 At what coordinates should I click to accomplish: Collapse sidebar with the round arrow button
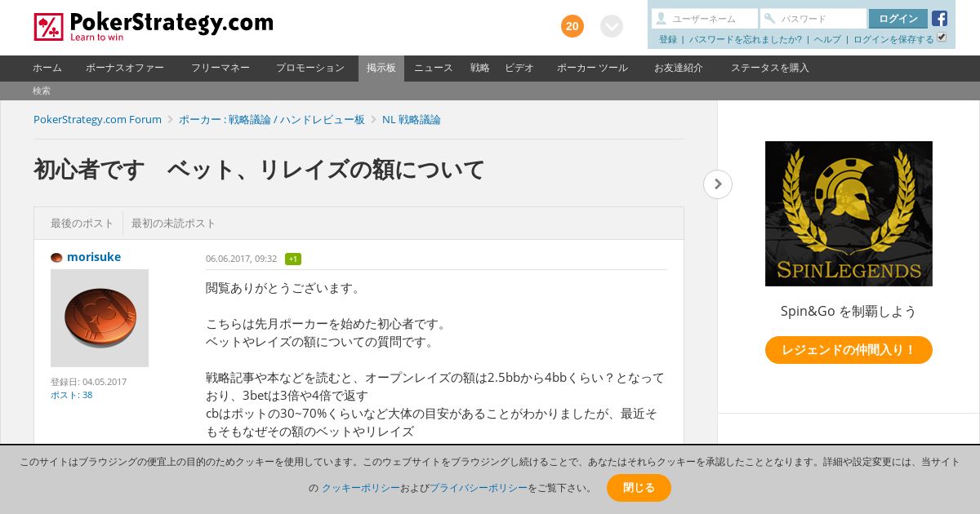point(718,184)
